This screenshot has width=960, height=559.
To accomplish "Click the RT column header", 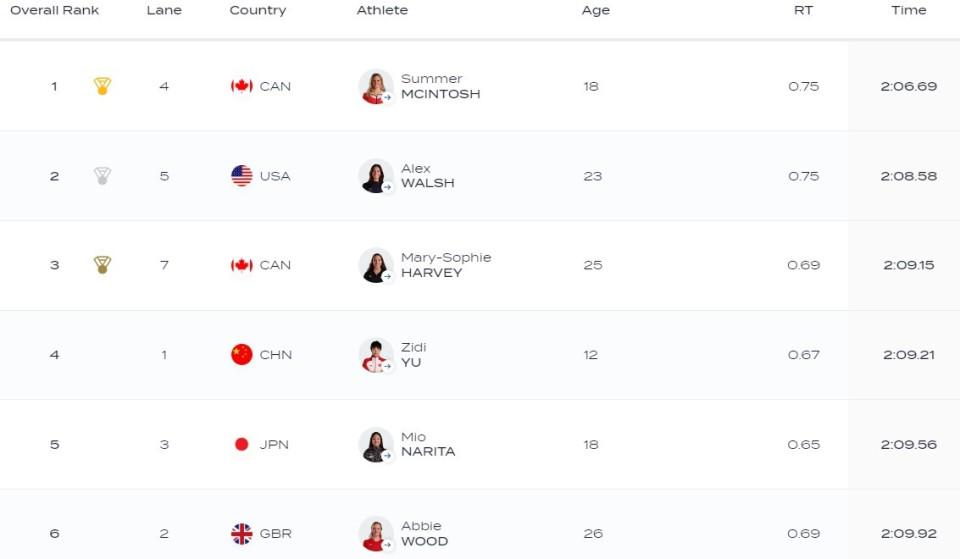I will 803,10.
